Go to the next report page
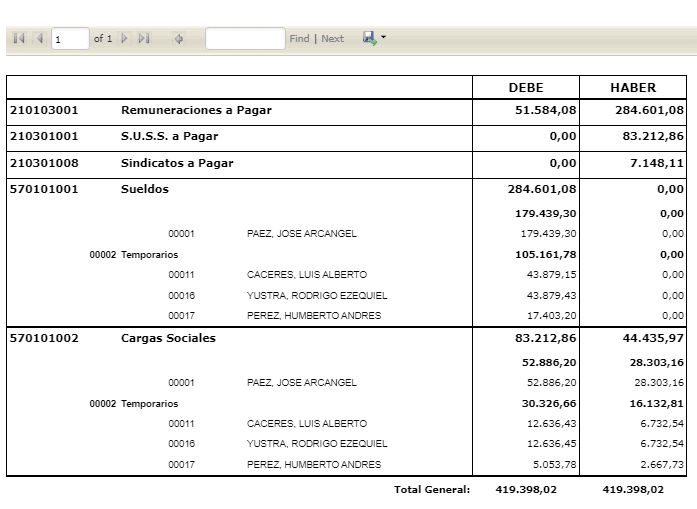 tap(124, 39)
